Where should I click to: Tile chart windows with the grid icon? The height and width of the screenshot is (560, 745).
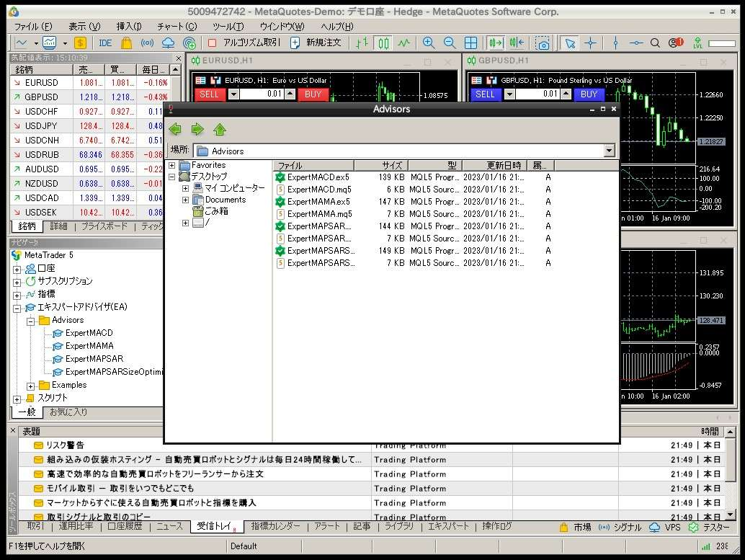click(471, 43)
